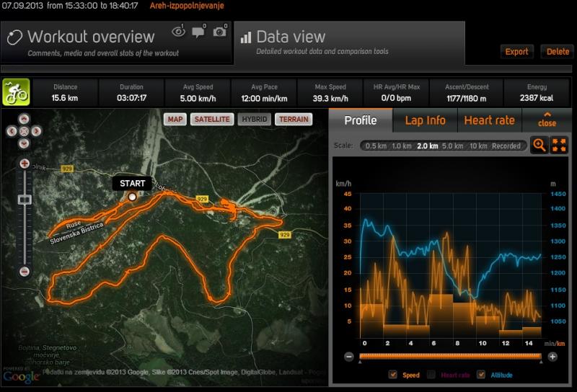Switch the map to SATELLITE view
The height and width of the screenshot is (392, 577).
(x=211, y=119)
